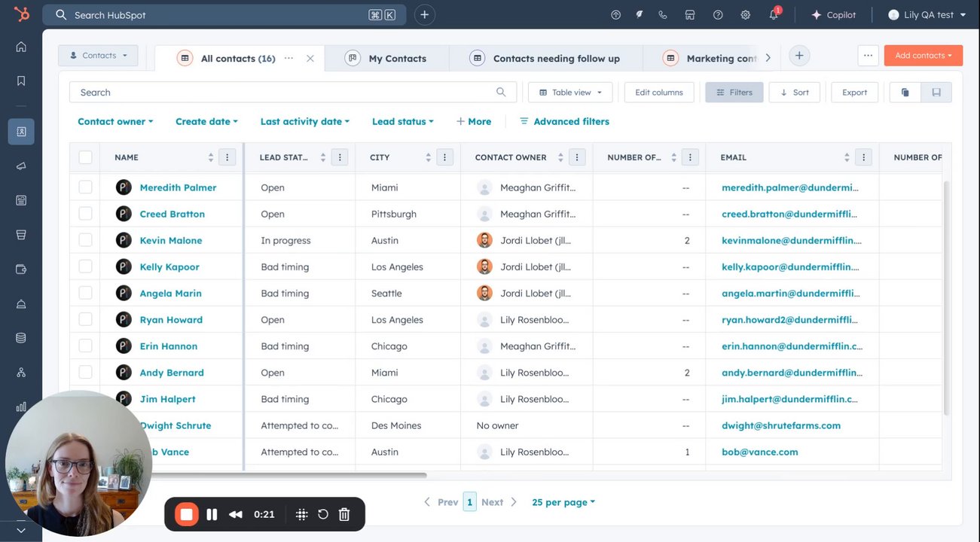Open the Data Management database sidebar icon
The image size is (980, 542).
click(21, 338)
